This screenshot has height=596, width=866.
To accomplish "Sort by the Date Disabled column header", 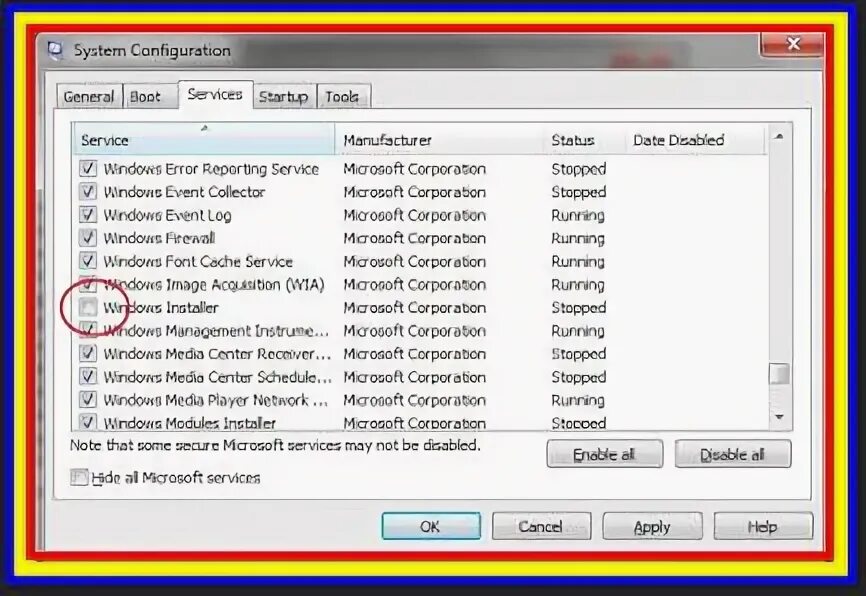I will coord(695,140).
